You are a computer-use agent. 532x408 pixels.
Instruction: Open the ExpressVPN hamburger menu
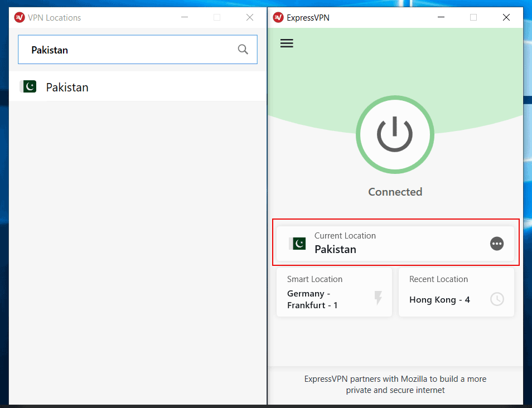287,43
